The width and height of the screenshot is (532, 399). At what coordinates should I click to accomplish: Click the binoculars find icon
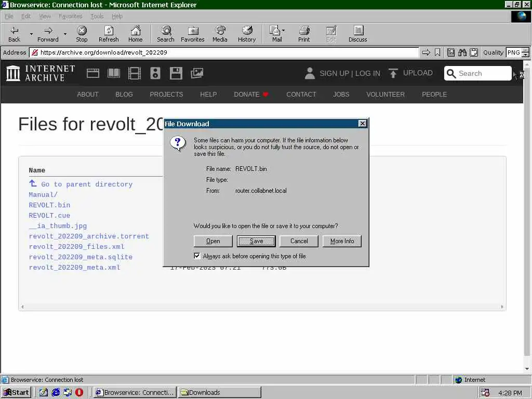[462, 52]
